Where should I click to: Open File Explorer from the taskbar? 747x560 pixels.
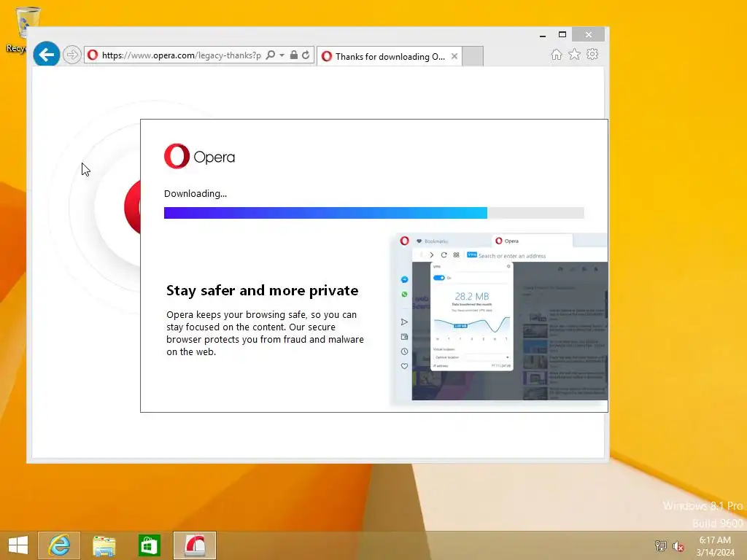pyautogui.click(x=104, y=545)
